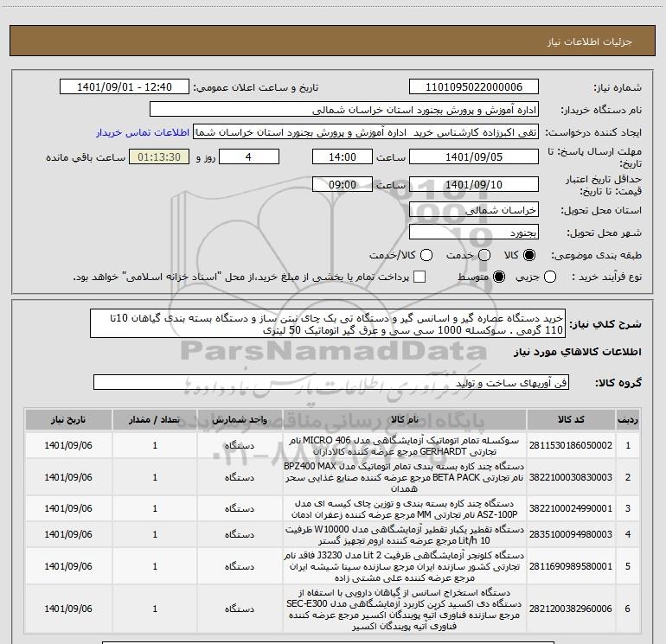Click the نام کالا column header
The width and height of the screenshot is (666, 644).
click(405, 420)
